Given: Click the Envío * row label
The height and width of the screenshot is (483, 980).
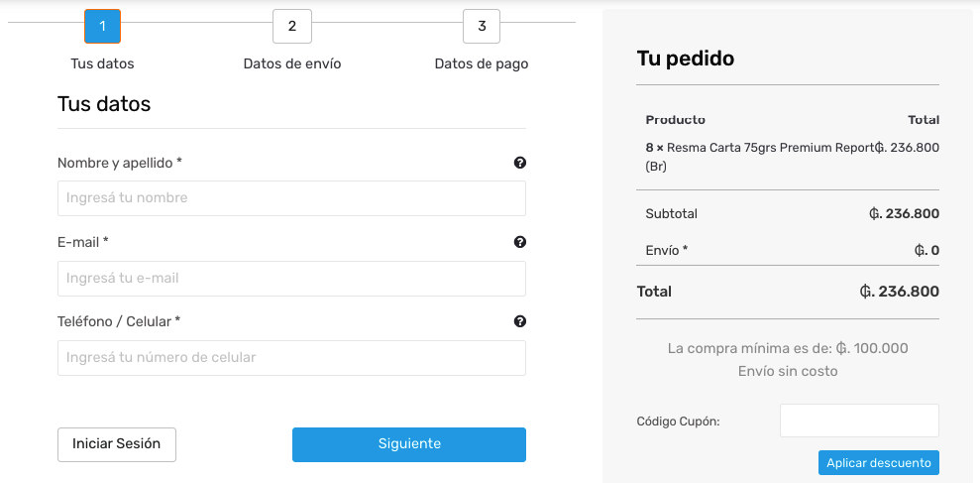Looking at the screenshot, I should point(667,250).
